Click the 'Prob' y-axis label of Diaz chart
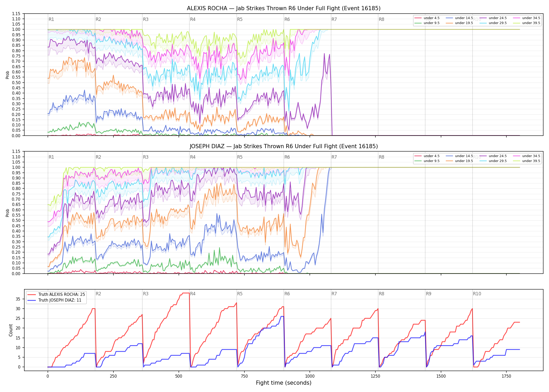The width and height of the screenshot is (549, 392). click(x=8, y=213)
